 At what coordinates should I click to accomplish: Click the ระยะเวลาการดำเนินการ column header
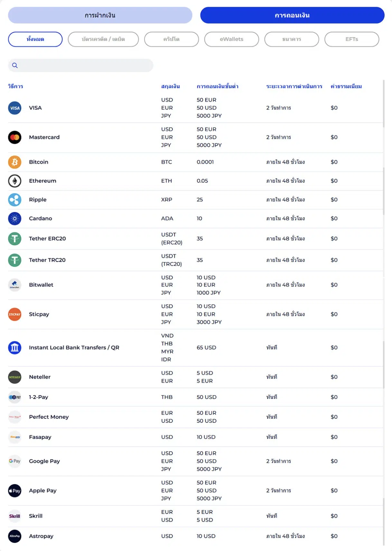pyautogui.click(x=294, y=86)
